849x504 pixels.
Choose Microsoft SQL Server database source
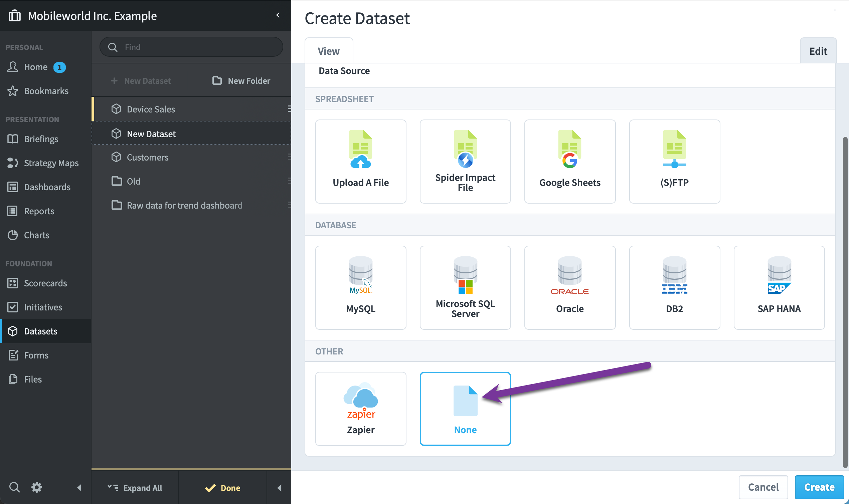click(465, 288)
